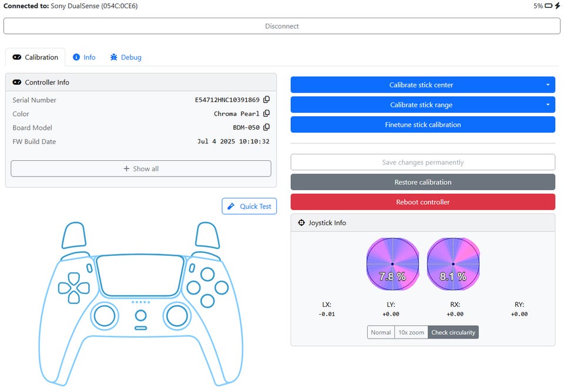
Task: Click right stick 8.1 % circularity plot
Action: pos(453,263)
